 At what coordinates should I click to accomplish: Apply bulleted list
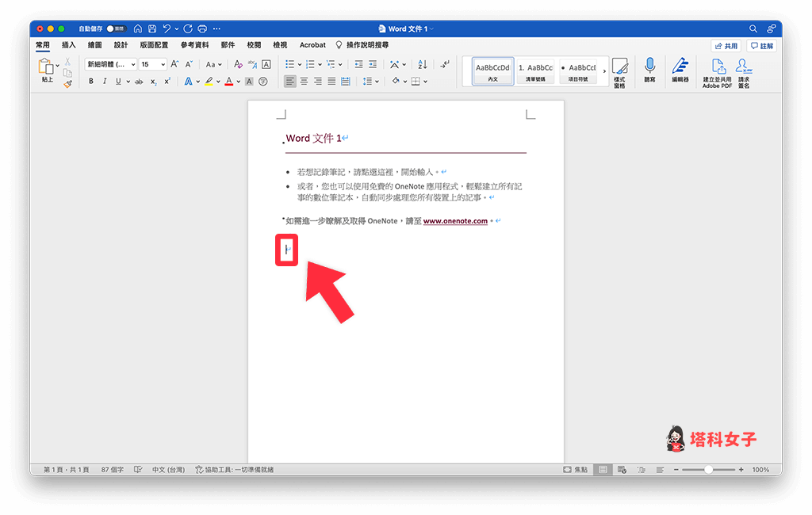(290, 64)
